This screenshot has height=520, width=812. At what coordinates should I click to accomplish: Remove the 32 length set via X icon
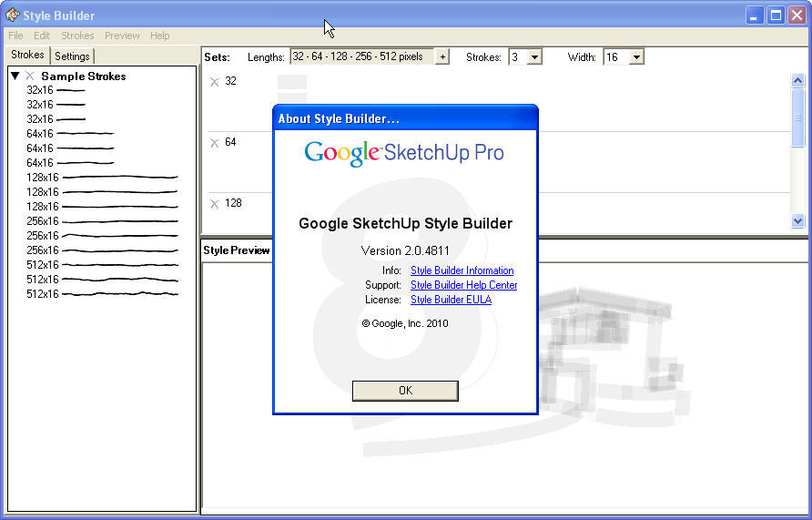[215, 81]
